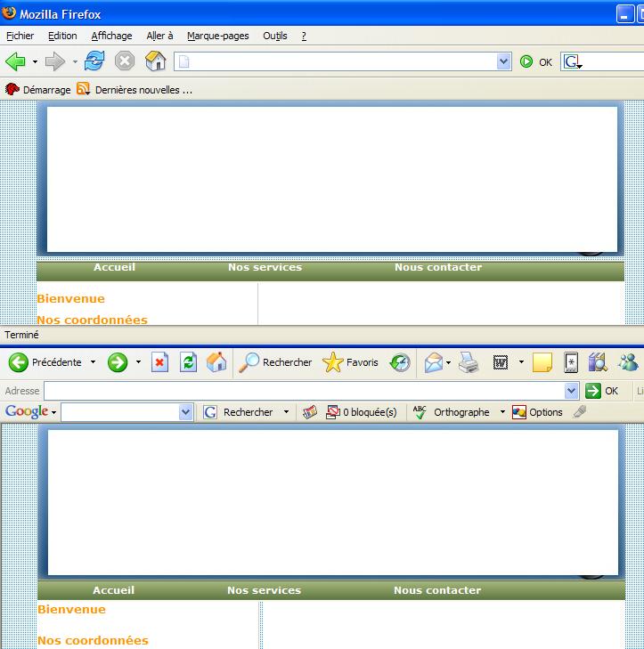Click Google toolbar Rechercher search button
The width and height of the screenshot is (644, 649).
[x=238, y=412]
